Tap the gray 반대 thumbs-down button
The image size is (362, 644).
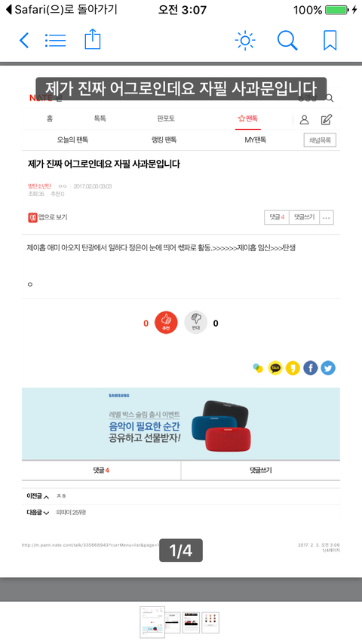[x=195, y=323]
